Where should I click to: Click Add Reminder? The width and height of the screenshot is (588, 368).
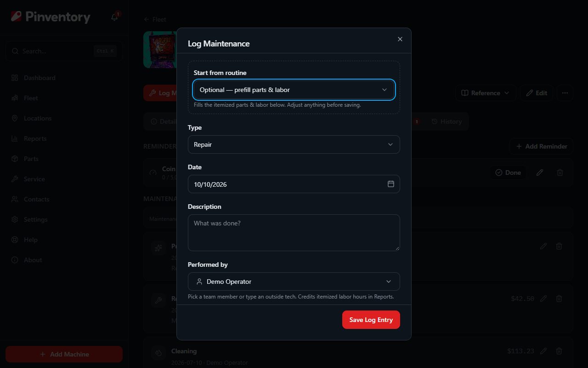point(541,146)
